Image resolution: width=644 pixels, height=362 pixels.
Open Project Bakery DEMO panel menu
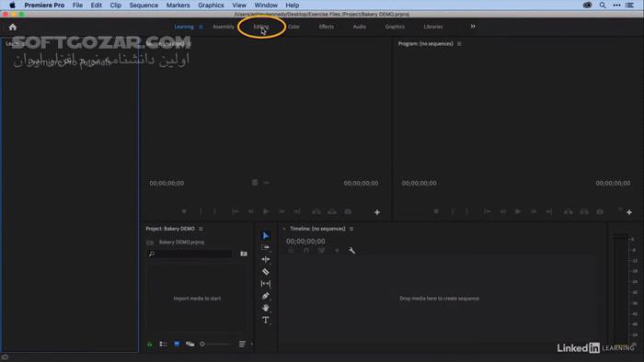[x=201, y=229]
